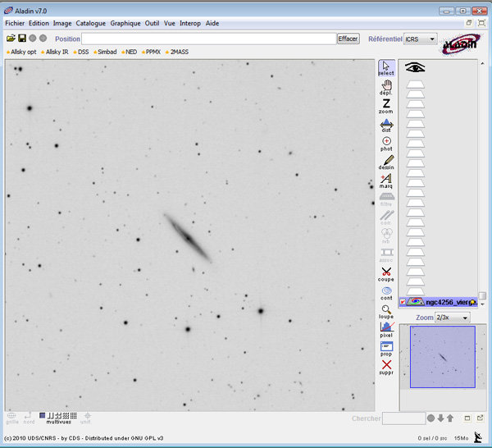The width and height of the screenshot is (492, 448).
Task: Open the Interop menu
Action: pyautogui.click(x=189, y=24)
